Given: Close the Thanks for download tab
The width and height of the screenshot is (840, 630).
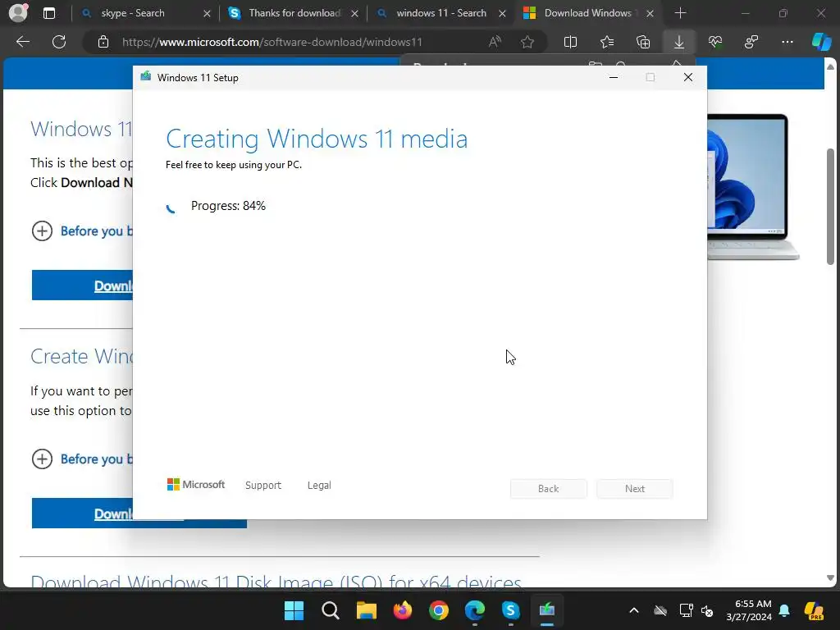Looking at the screenshot, I should (354, 13).
